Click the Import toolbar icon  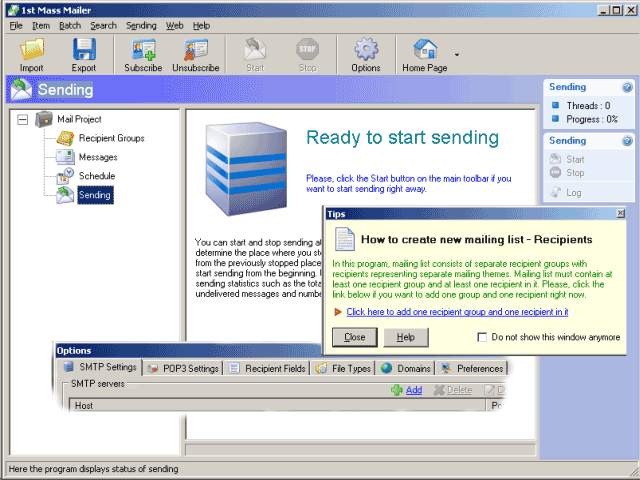pyautogui.click(x=32, y=54)
